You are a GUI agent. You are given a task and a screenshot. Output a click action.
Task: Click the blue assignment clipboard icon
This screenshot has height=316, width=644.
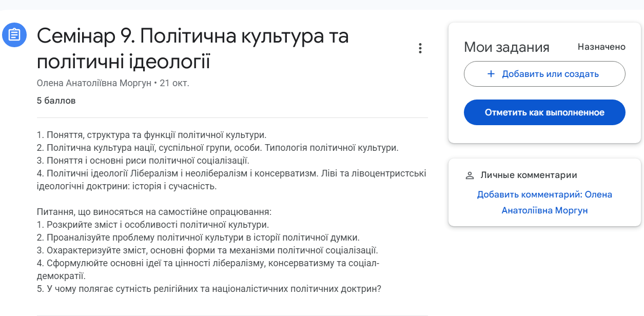tap(14, 35)
